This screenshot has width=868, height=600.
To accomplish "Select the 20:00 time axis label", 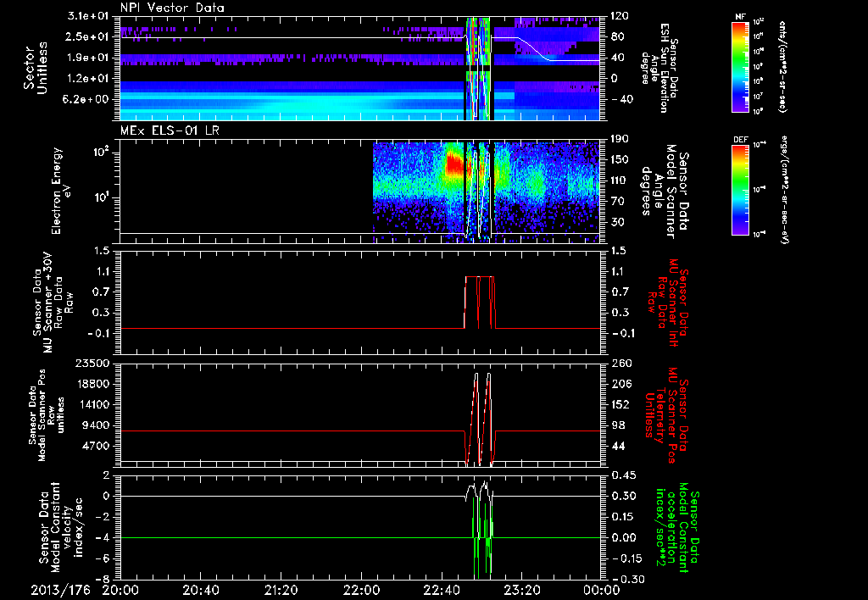I will [x=120, y=590].
